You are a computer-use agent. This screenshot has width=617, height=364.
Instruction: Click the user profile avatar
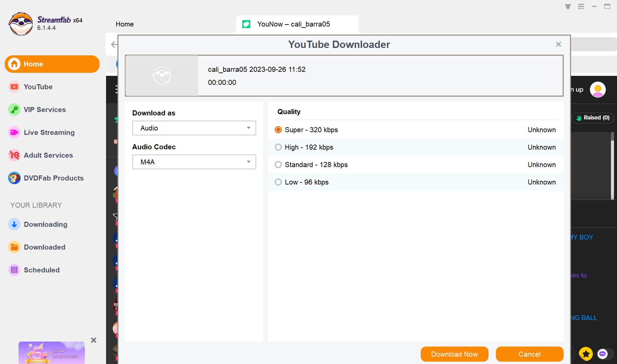click(x=598, y=90)
